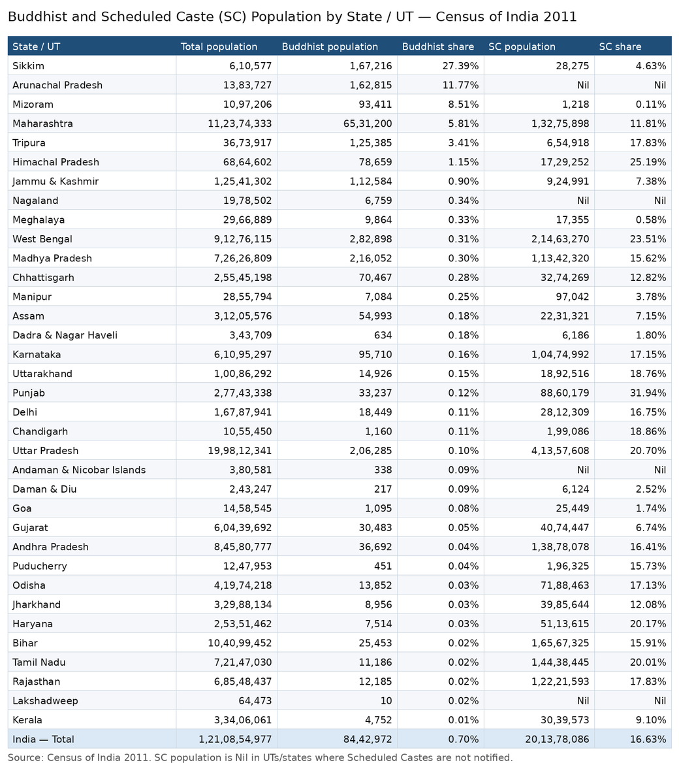The height and width of the screenshot is (784, 679).
Task: Click the 'Buddhist population' column header
Action: click(337, 46)
